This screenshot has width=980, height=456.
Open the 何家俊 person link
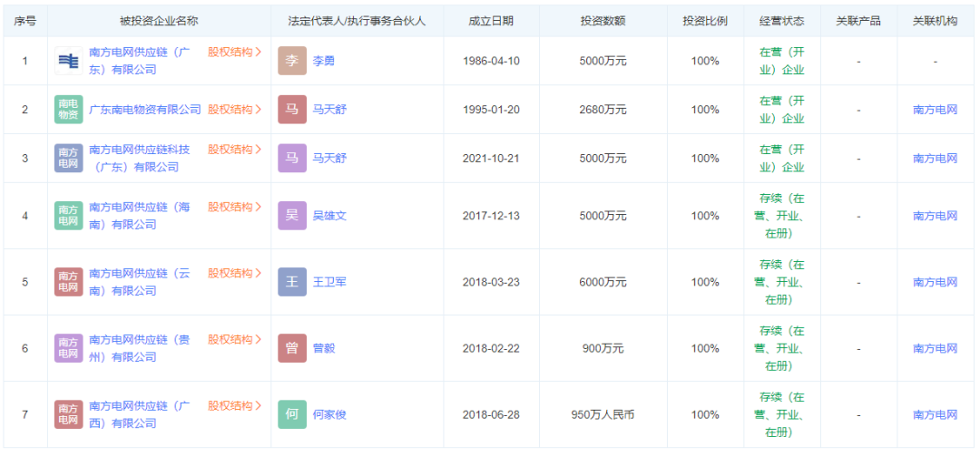click(x=328, y=414)
